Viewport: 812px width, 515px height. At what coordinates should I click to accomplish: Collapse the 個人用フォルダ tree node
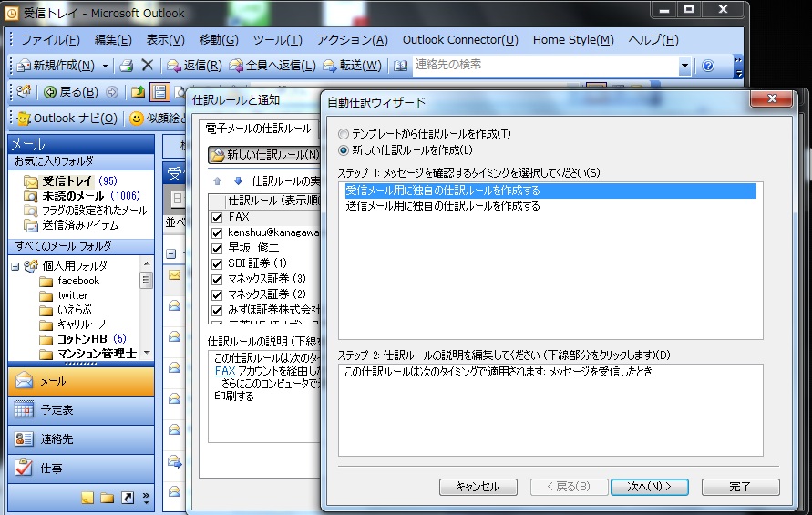(15, 267)
